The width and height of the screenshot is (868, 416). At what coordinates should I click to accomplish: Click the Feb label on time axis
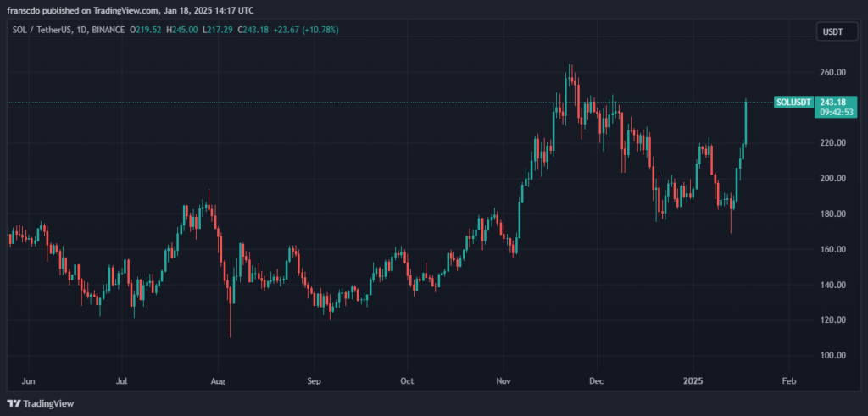789,381
